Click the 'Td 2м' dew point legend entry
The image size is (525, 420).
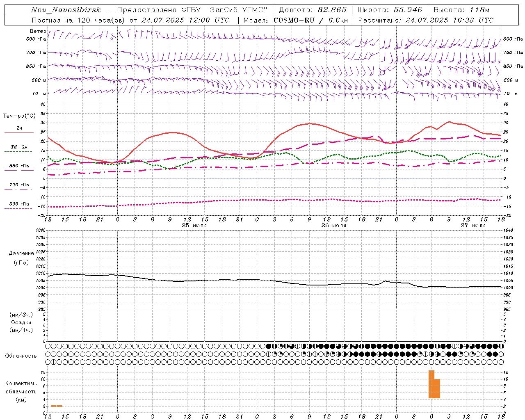click(19, 147)
